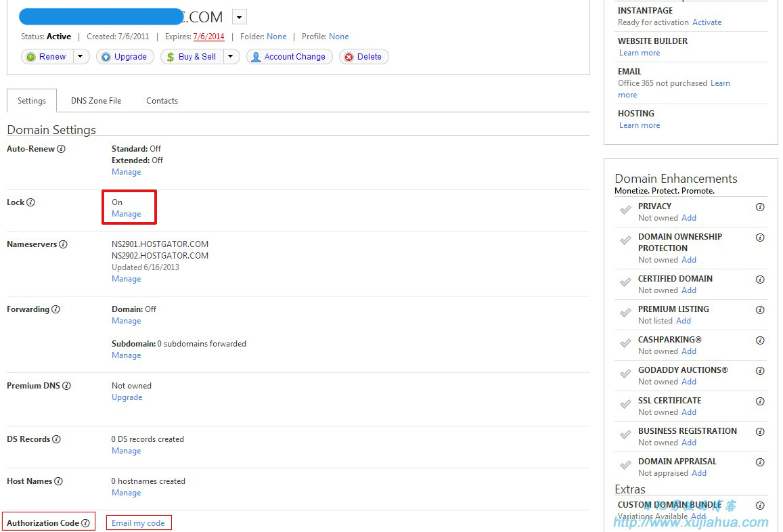Click Premium Listing info icon
The width and height of the screenshot is (783, 532).
[x=760, y=310]
